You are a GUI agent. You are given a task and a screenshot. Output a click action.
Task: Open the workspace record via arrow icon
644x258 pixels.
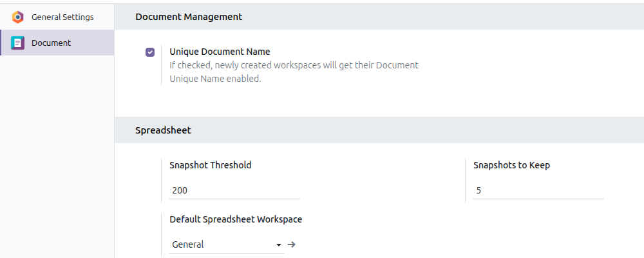point(292,244)
